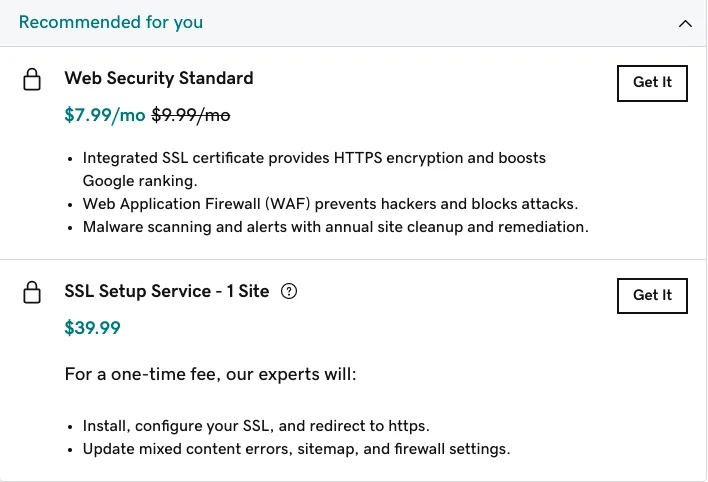708x482 pixels.
Task: Click the Update mixed content errors bullet
Action: 296,449
